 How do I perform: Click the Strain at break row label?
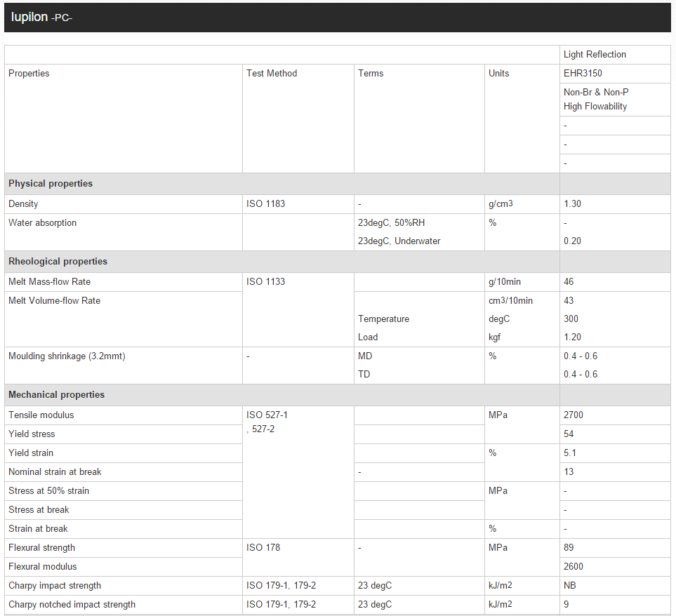(x=38, y=528)
